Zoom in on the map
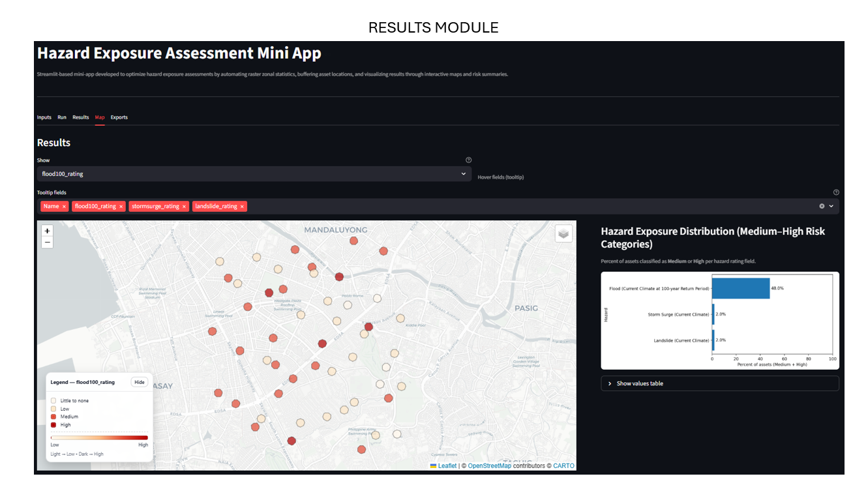This screenshot has height=487, width=868. coord(47,231)
